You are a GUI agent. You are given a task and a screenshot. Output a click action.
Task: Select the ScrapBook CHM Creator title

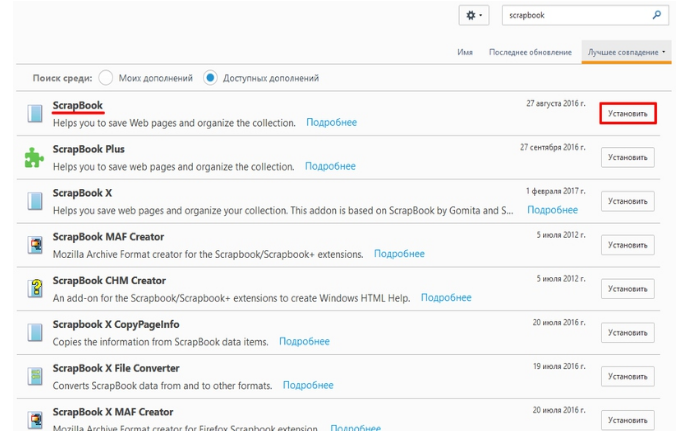(109, 280)
